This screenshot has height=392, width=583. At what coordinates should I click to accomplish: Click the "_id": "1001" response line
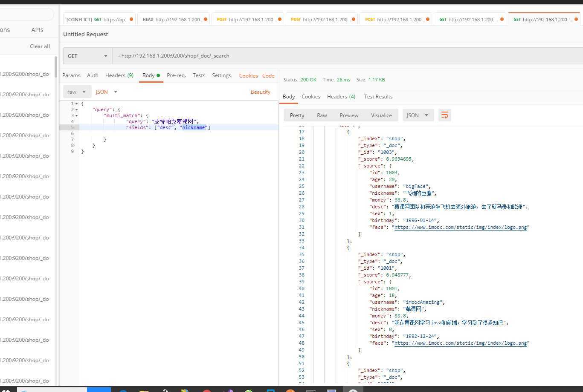378,268
